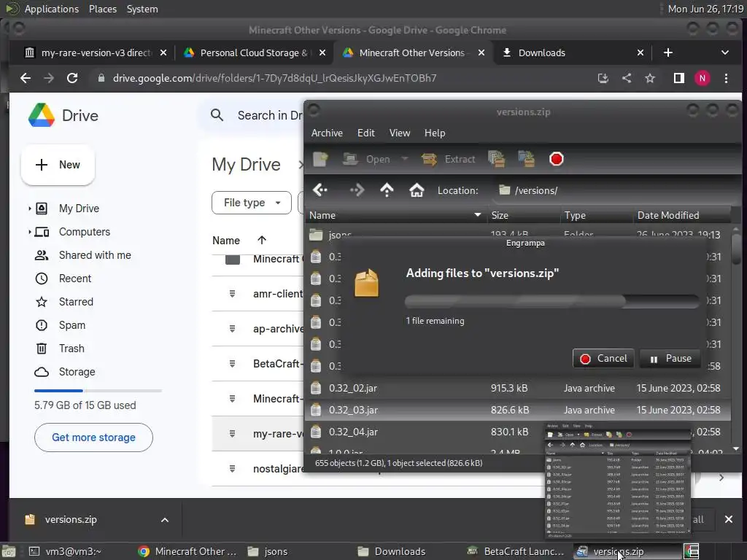Bookmark this page with the star icon
This screenshot has height=560, width=747.
(650, 78)
